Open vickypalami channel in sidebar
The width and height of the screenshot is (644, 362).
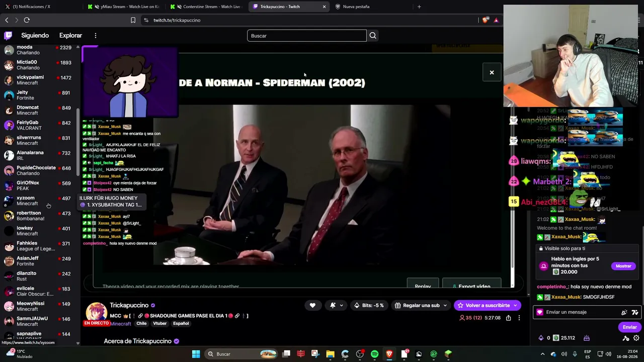(x=39, y=80)
